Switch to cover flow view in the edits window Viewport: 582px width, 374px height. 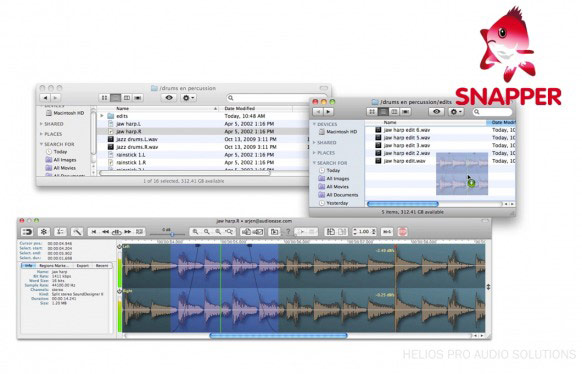pos(405,112)
